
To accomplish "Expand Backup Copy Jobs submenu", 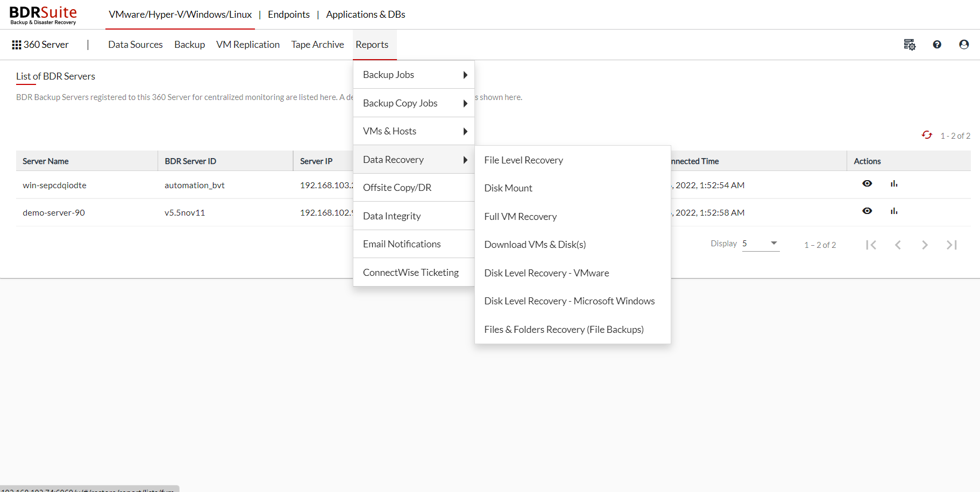I will (414, 103).
